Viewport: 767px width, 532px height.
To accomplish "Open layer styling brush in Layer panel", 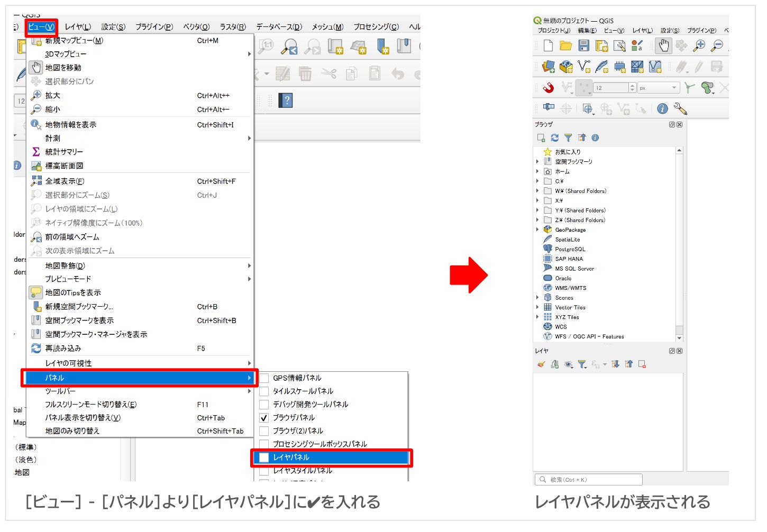I will coord(541,364).
